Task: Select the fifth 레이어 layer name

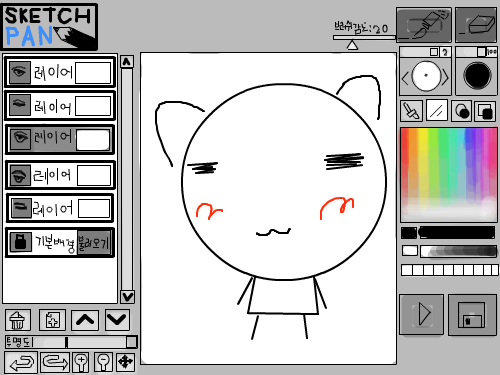Action: coord(53,209)
